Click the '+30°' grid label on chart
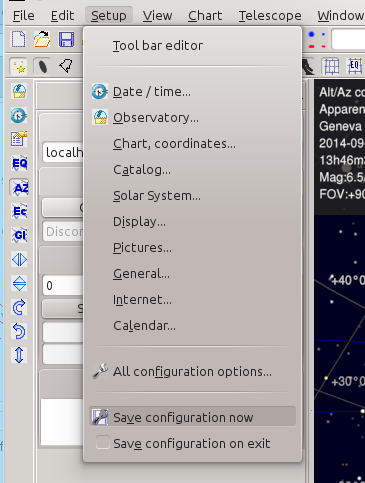Image resolution: width=365 pixels, height=483 pixels. [x=348, y=381]
